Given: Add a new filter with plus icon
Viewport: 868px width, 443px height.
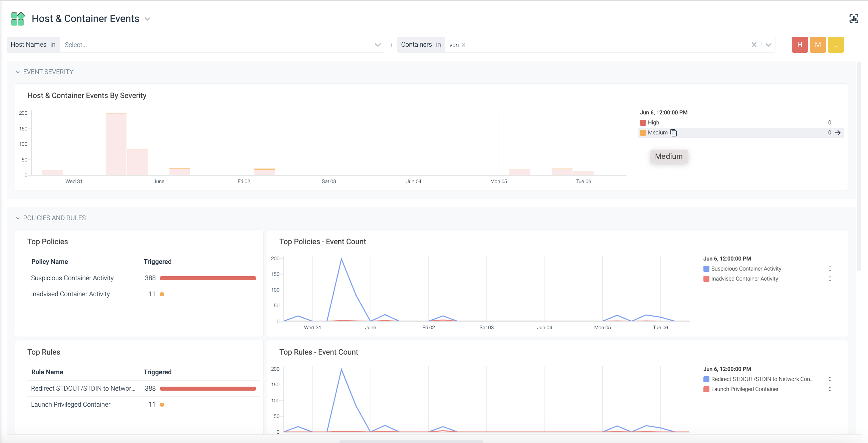Looking at the screenshot, I should pyautogui.click(x=391, y=45).
